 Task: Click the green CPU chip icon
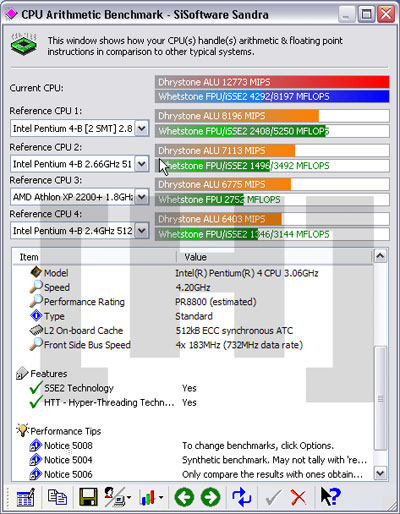(x=23, y=45)
